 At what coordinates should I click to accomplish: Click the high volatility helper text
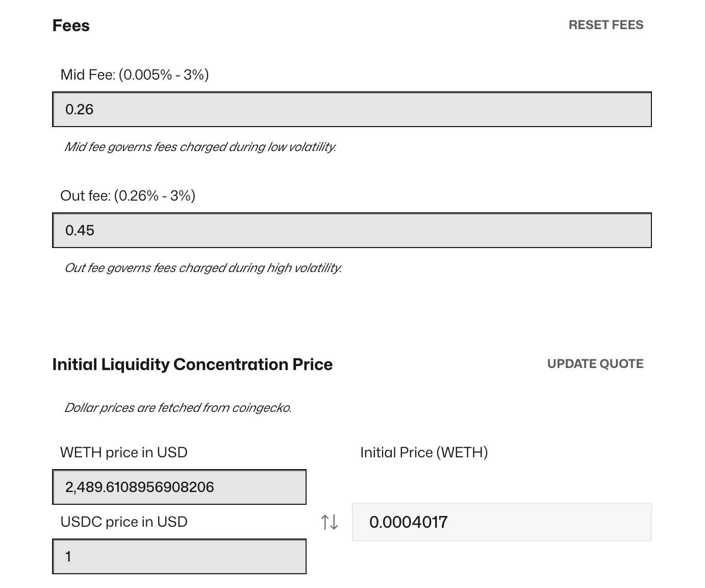coord(203,268)
